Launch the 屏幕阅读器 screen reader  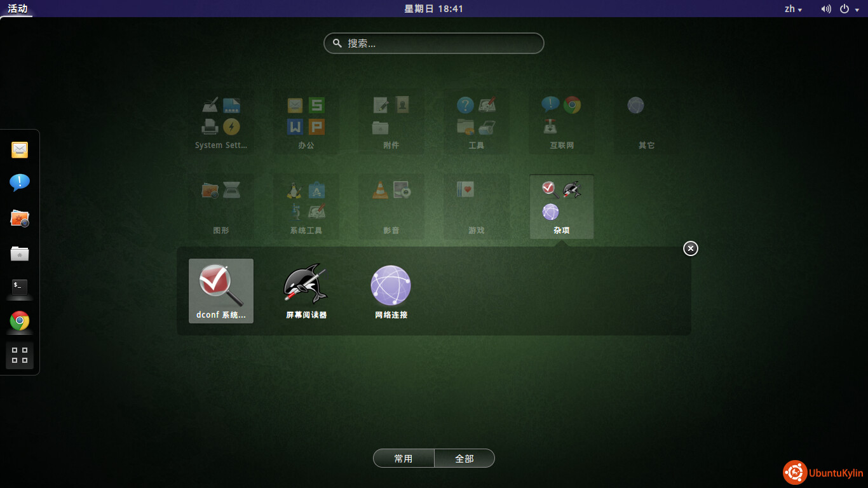click(x=306, y=290)
